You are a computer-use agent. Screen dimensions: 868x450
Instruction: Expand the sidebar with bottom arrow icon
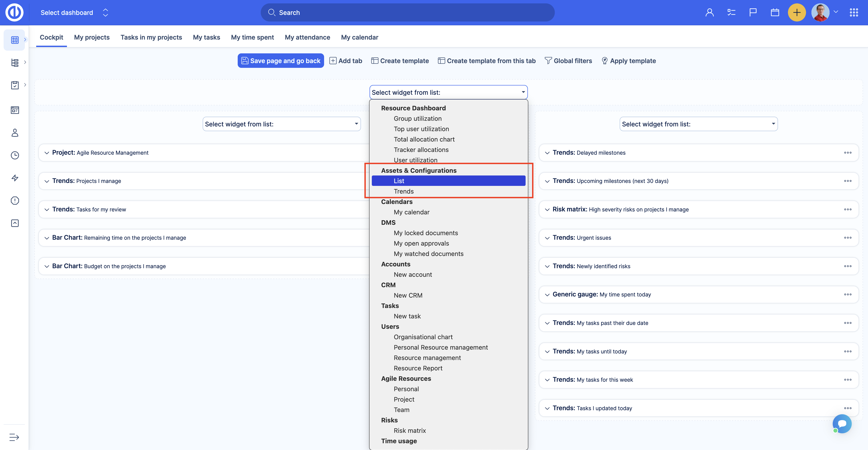point(14,437)
